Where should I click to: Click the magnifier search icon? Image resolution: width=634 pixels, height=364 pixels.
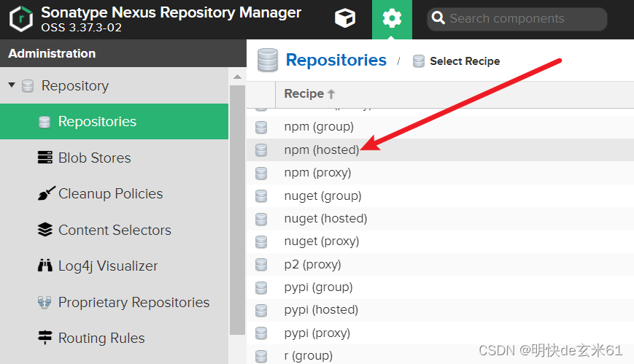pos(438,18)
